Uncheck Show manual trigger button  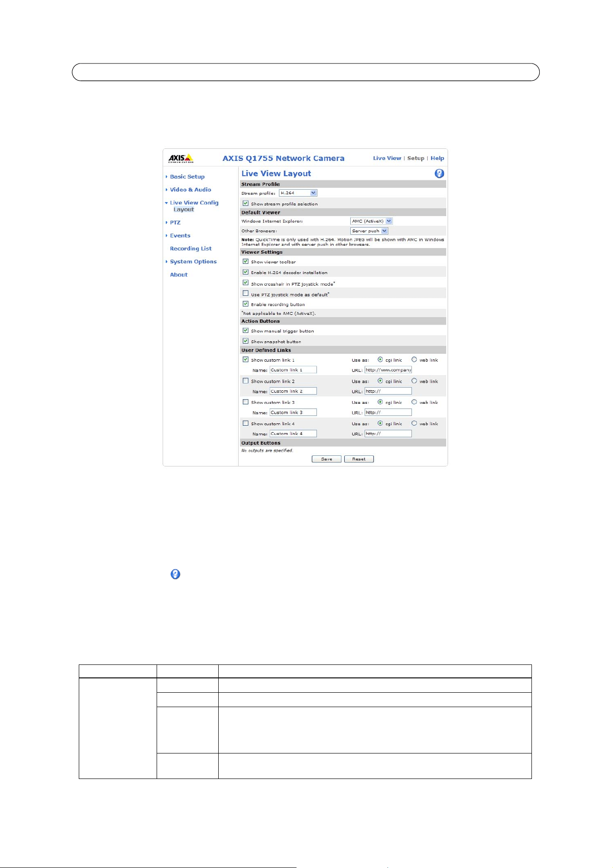(x=246, y=331)
